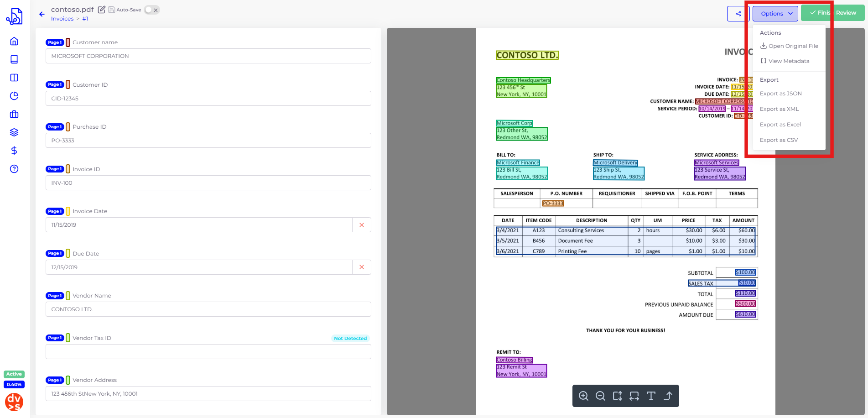
Task: Open the help question mark icon
Action: 14,169
